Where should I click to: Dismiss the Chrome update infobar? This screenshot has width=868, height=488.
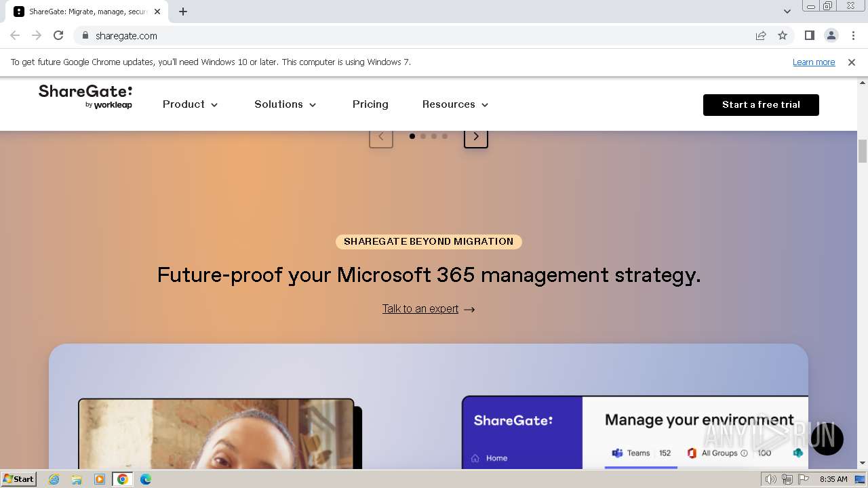[x=852, y=62]
